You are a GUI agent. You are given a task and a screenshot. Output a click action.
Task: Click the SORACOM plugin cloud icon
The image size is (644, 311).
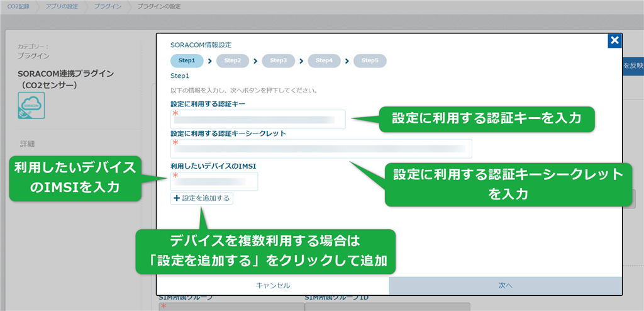click(31, 106)
